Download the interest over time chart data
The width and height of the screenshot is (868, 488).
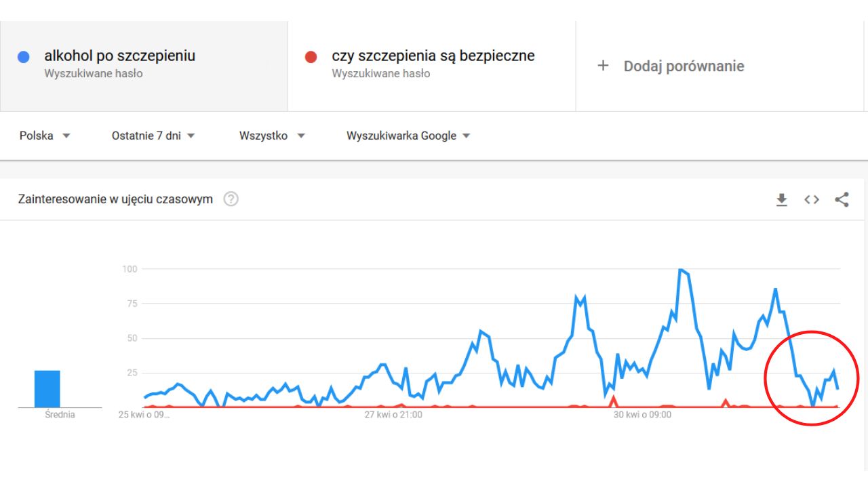pos(782,200)
